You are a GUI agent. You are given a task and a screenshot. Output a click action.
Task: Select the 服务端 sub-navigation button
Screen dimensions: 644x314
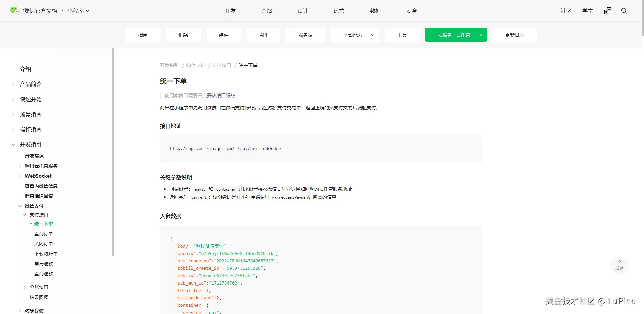click(x=305, y=35)
